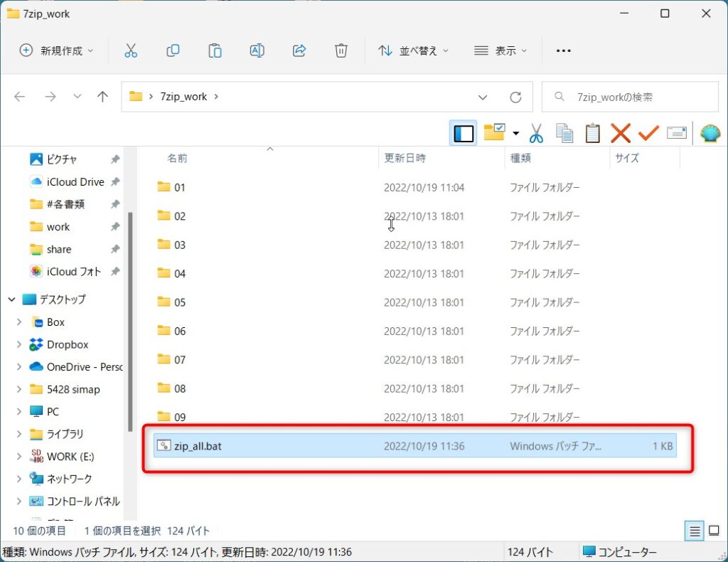Expand the WORK (E:) drive node
Screen dimensions: 728x562
[18, 457]
